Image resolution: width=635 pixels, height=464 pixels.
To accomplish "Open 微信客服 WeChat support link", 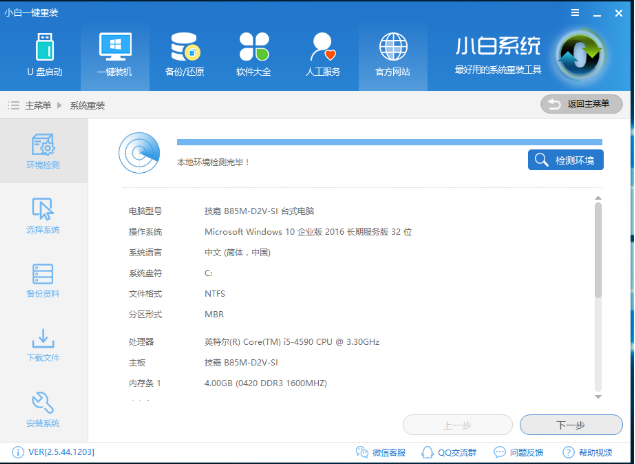I will click(381, 453).
